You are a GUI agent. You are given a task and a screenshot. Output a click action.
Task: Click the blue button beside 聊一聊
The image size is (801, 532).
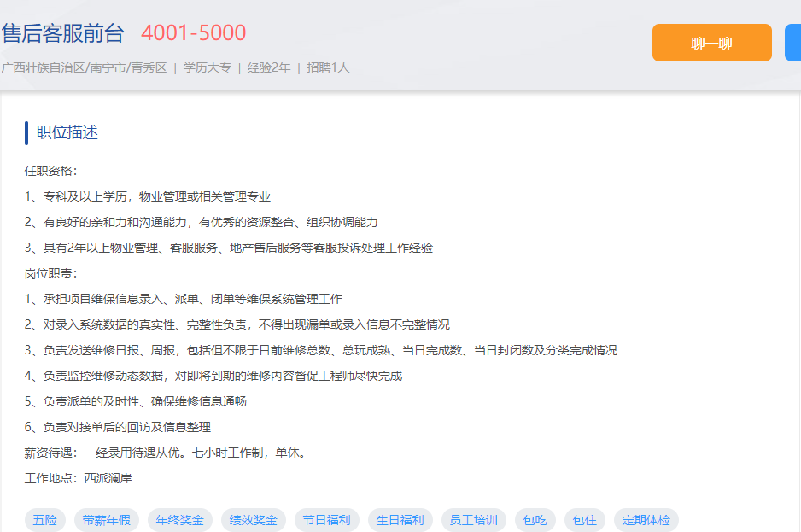pyautogui.click(x=792, y=43)
